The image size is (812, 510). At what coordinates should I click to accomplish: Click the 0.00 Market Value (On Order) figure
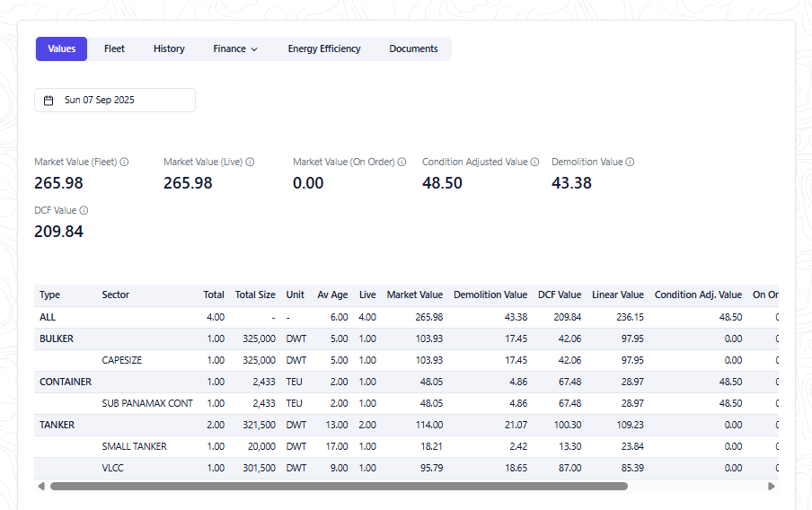pos(308,183)
